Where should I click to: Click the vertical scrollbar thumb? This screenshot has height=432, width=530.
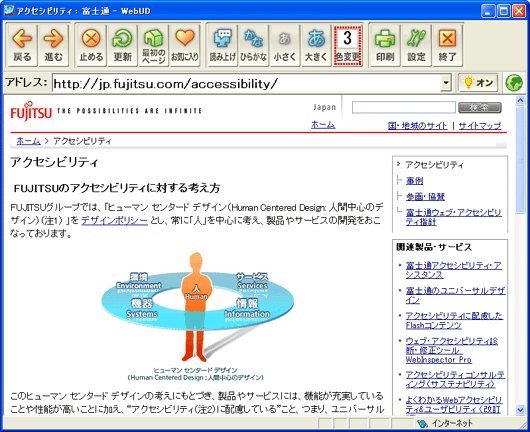520,160
